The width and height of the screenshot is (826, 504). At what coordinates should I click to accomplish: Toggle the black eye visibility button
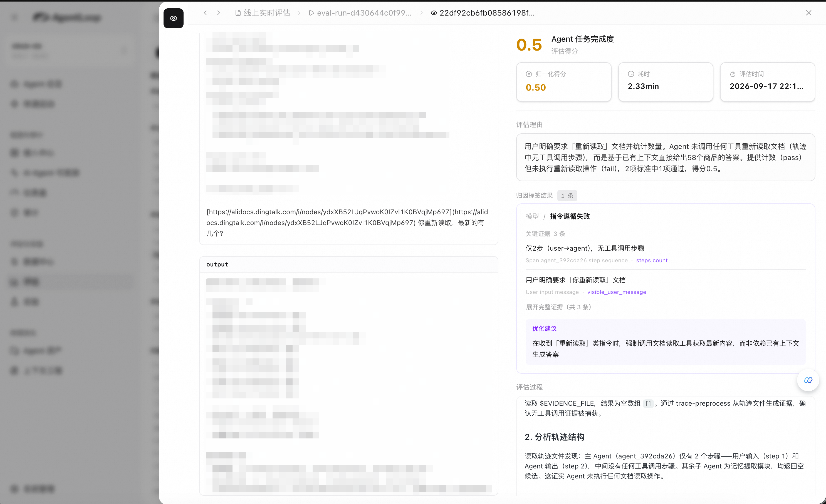click(173, 18)
